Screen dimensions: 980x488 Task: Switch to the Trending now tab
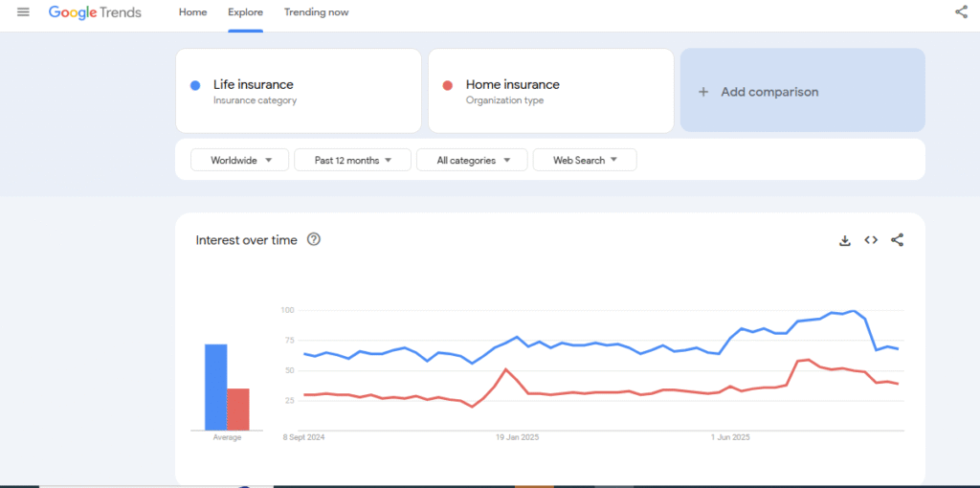pyautogui.click(x=316, y=12)
